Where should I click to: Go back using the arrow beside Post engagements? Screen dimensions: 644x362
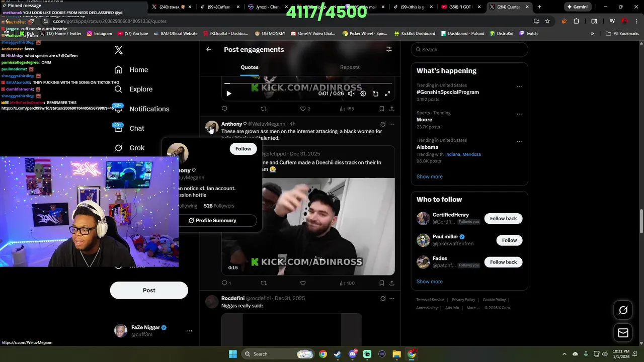(x=209, y=49)
